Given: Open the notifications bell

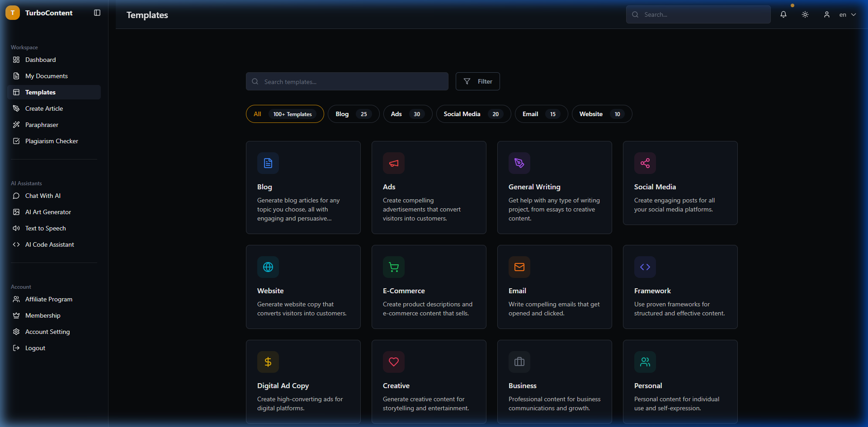Looking at the screenshot, I should pos(783,14).
